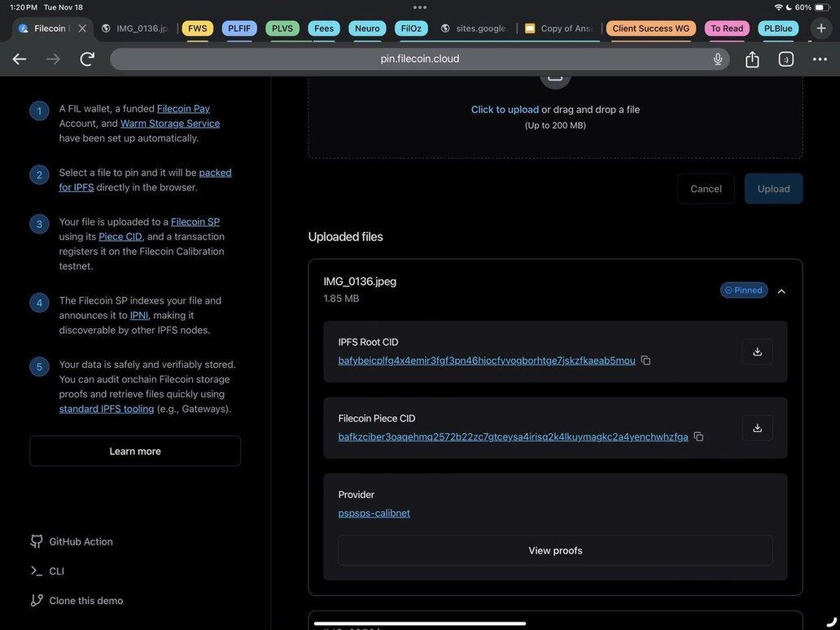This screenshot has height=630, width=840.
Task: Close the Filecoin tab
Action: [82, 28]
